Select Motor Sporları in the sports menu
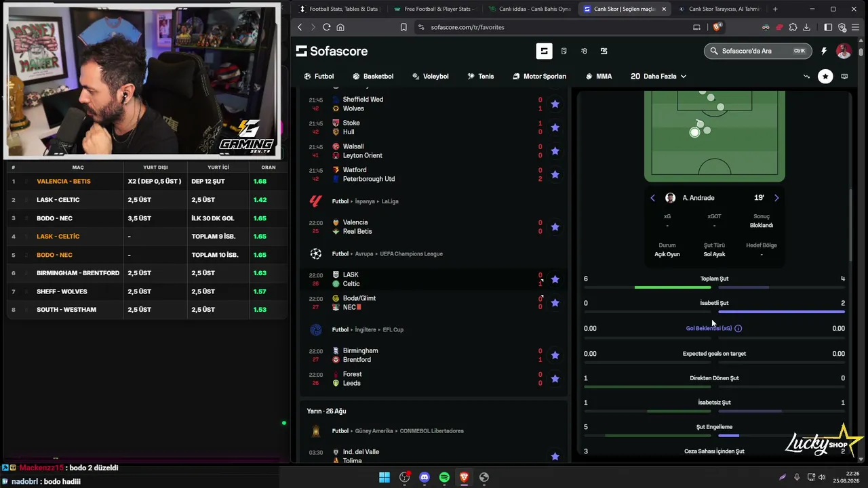 pos(540,77)
